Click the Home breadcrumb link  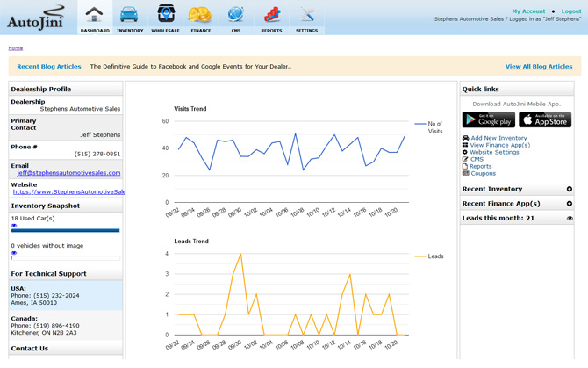(16, 48)
